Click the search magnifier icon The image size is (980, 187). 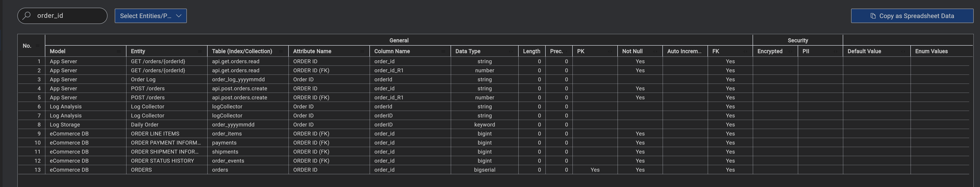(x=27, y=16)
